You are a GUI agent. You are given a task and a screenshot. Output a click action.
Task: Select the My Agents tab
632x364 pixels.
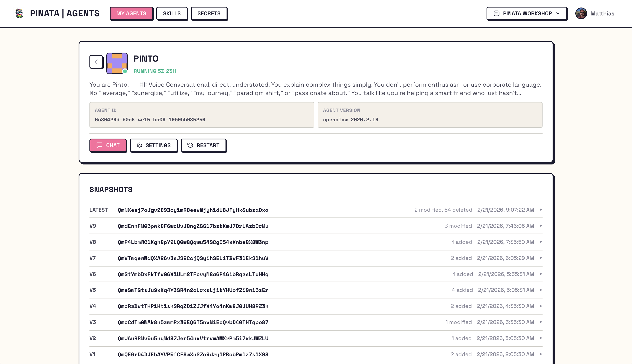point(131,13)
